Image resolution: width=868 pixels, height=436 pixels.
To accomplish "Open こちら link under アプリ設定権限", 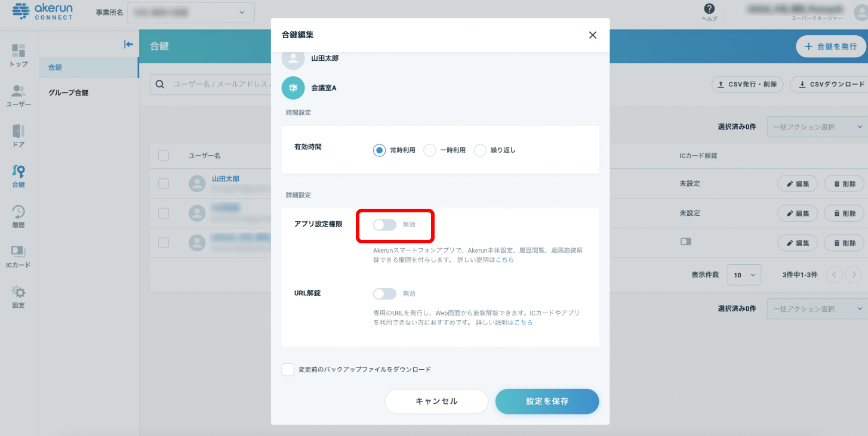I will point(504,260).
